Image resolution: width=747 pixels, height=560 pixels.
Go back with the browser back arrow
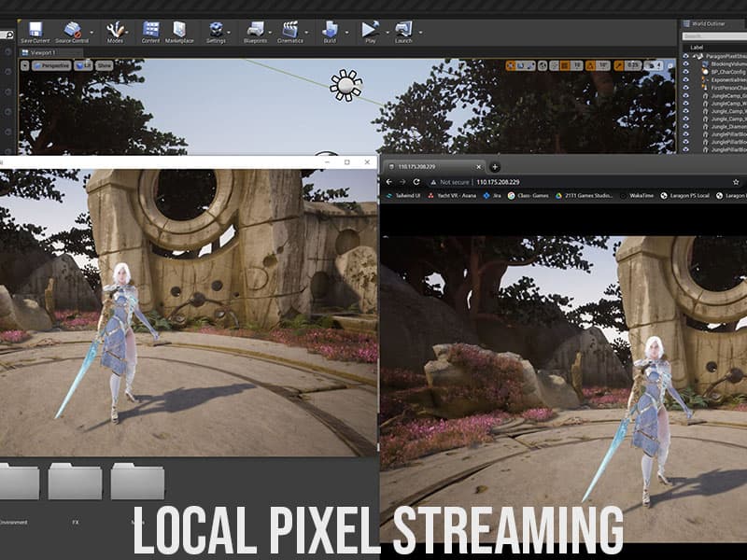coord(388,182)
